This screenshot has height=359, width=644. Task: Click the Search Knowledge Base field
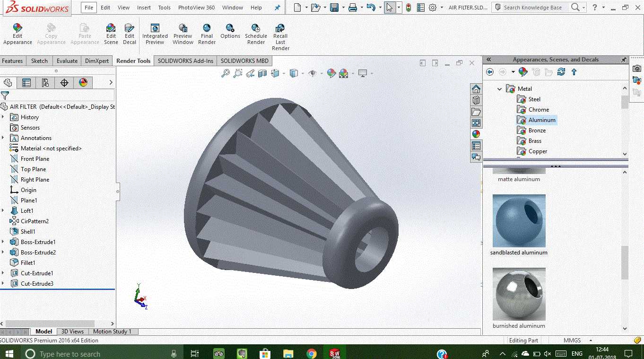tap(532, 8)
